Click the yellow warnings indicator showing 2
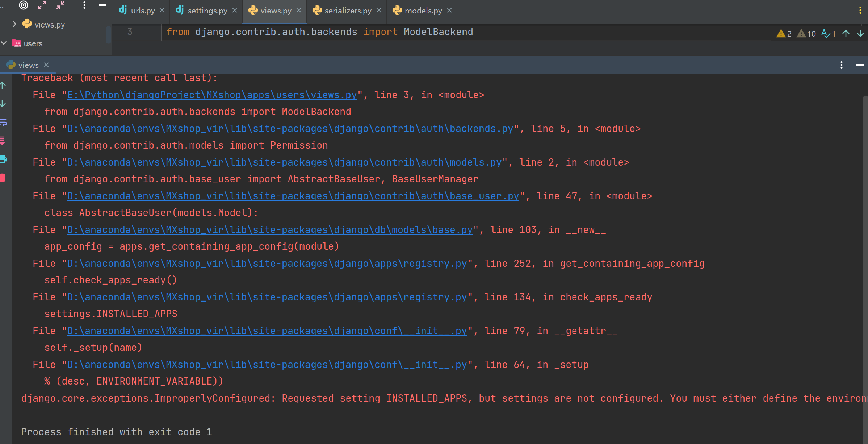The width and height of the screenshot is (868, 444). click(784, 33)
